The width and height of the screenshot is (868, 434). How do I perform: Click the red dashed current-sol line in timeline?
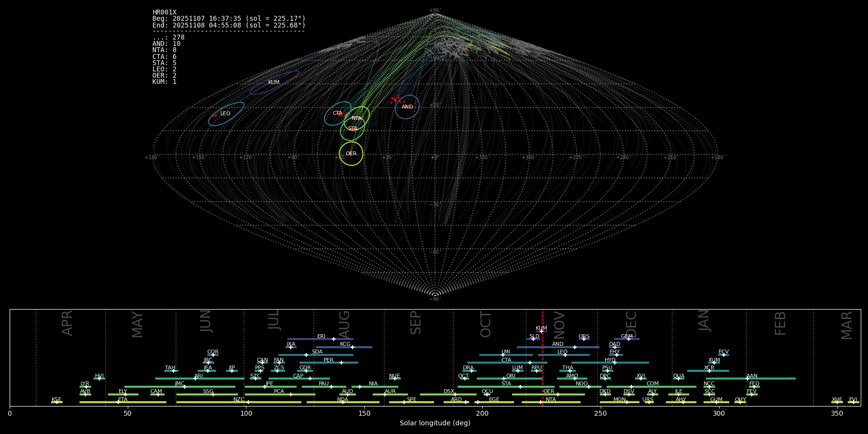[542, 357]
